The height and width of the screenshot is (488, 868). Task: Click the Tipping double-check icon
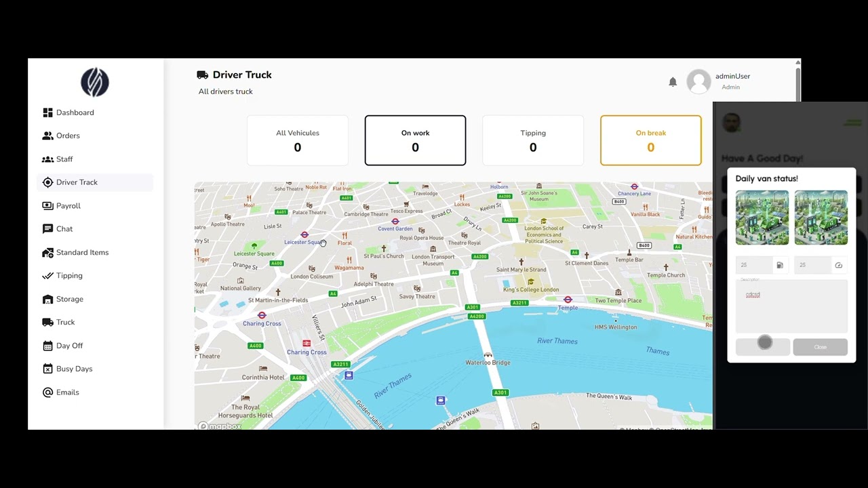[x=47, y=276]
